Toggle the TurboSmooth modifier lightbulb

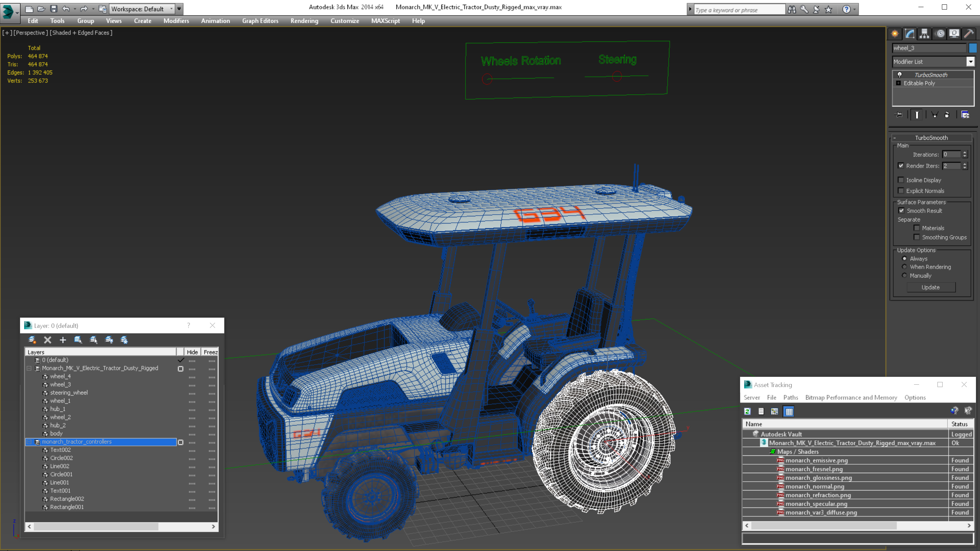click(900, 75)
